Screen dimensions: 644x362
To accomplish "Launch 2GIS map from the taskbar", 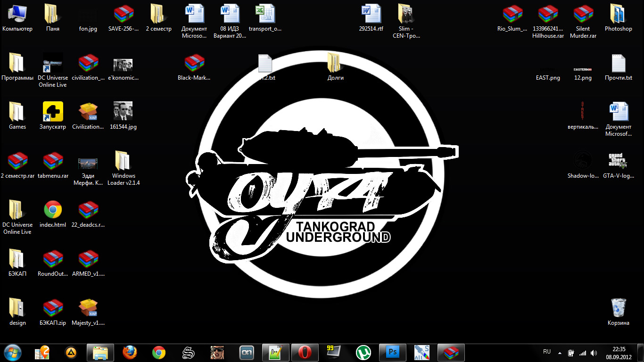I will click(x=42, y=352).
